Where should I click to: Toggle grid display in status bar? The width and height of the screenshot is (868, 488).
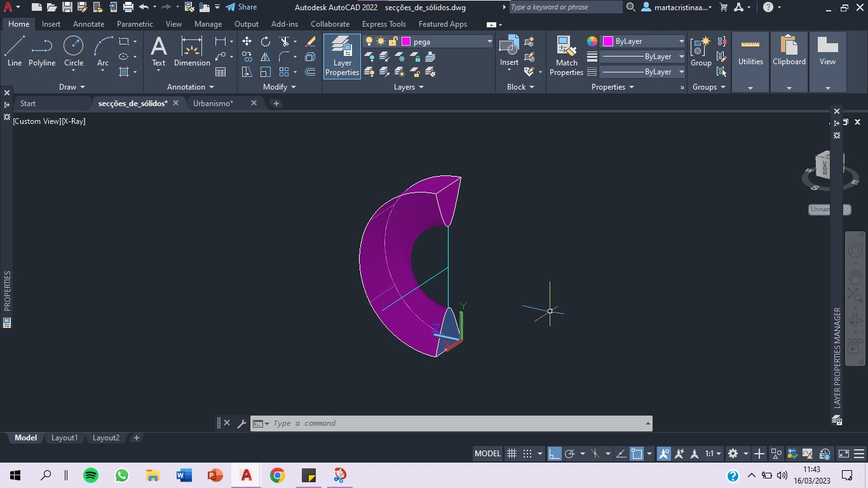pos(512,454)
